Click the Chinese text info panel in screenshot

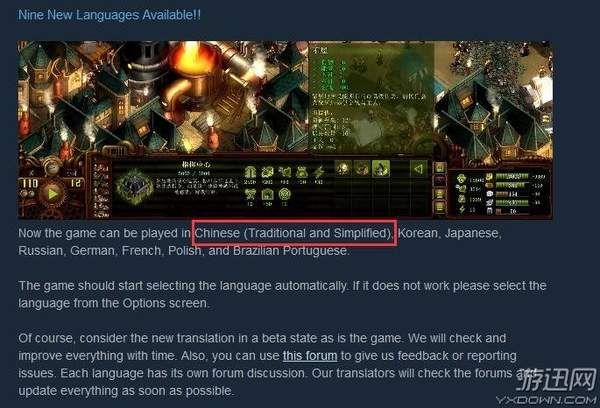coord(371,98)
